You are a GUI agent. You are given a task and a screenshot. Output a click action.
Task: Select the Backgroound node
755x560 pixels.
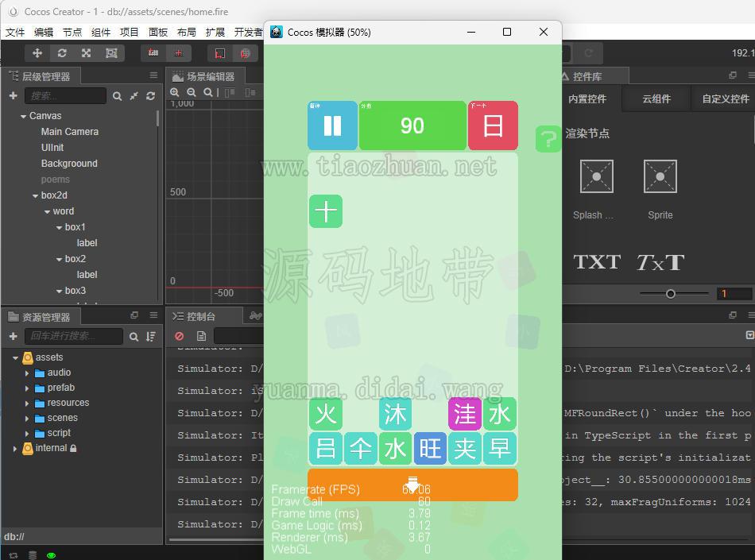(x=69, y=164)
